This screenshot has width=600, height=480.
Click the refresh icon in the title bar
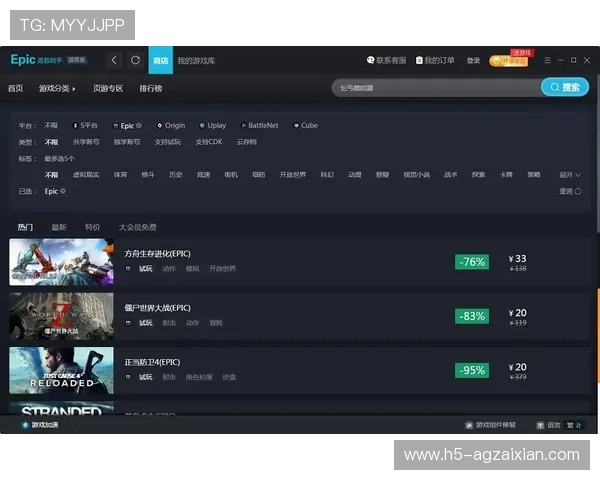(135, 60)
